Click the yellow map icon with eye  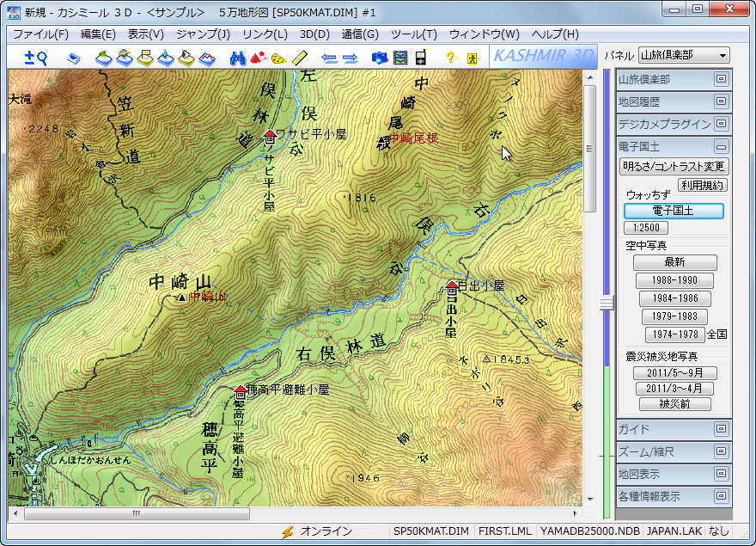[x=186, y=58]
